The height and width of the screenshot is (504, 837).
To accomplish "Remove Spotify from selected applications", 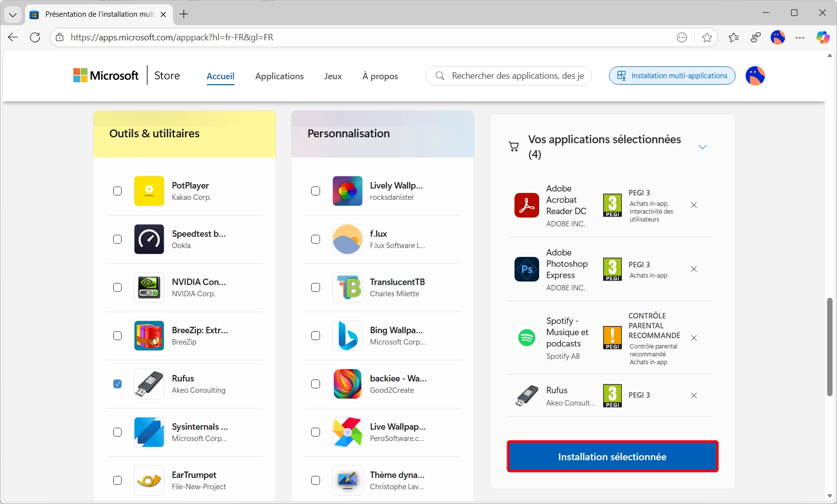I will pos(694,338).
